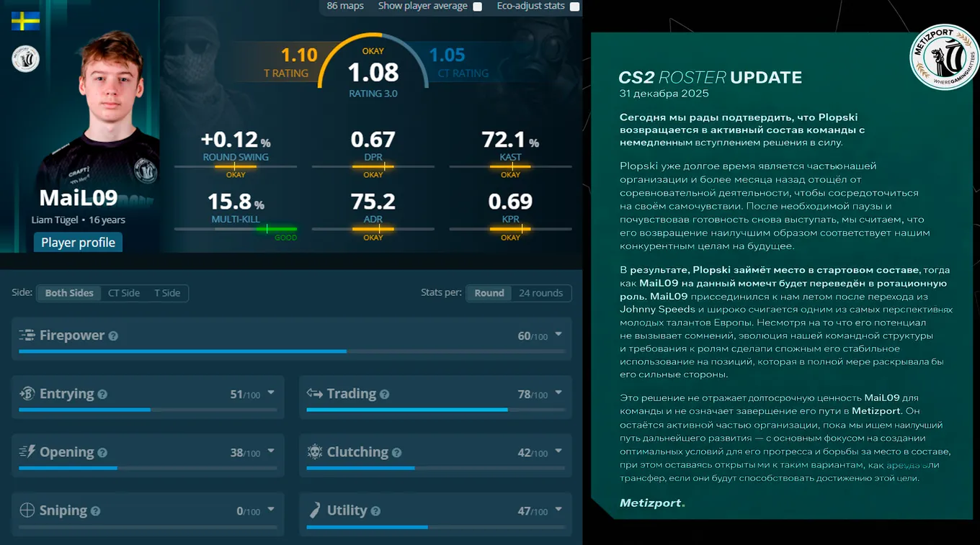Screen dimensions: 980x545
Task: Click the MaiL09 player name
Action: (x=79, y=198)
